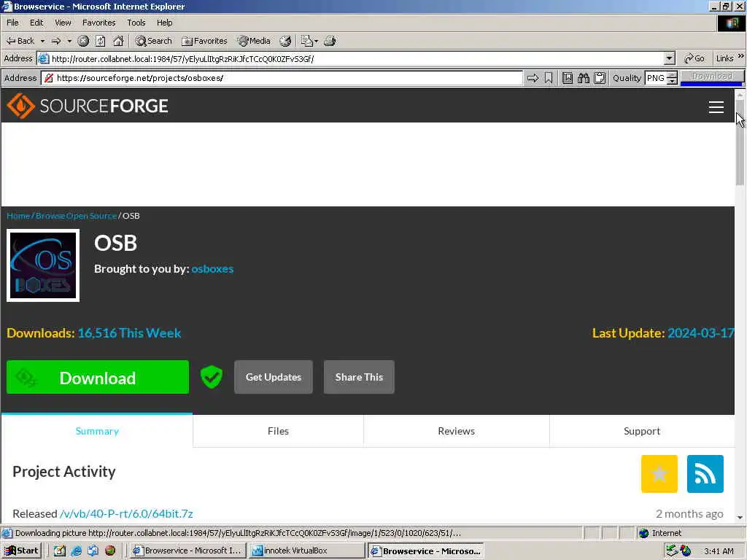Click the Browservice go arrow icon
747x560 pixels.
[x=533, y=78]
